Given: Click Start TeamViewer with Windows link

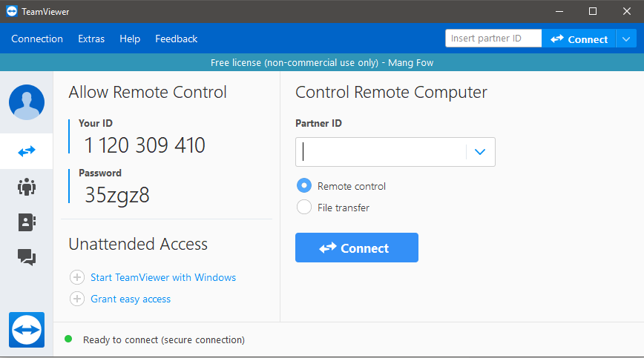Looking at the screenshot, I should pyautogui.click(x=163, y=278).
